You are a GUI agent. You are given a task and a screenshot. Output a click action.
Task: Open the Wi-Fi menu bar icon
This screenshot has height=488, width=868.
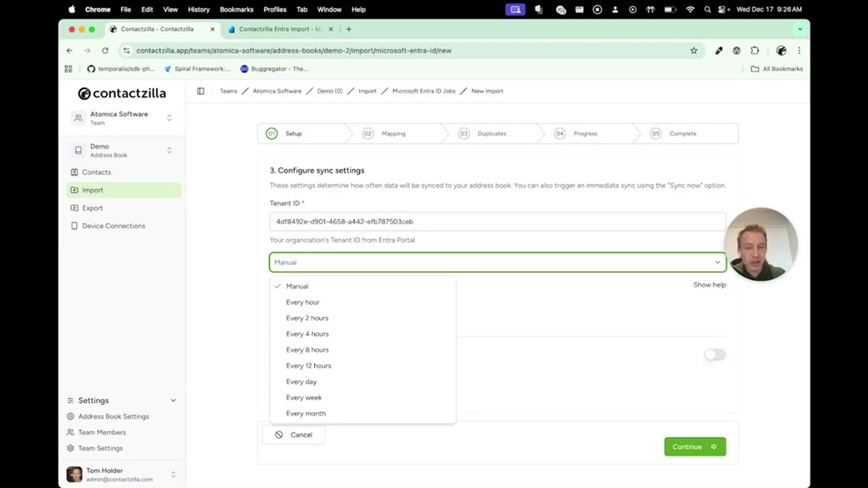690,9
